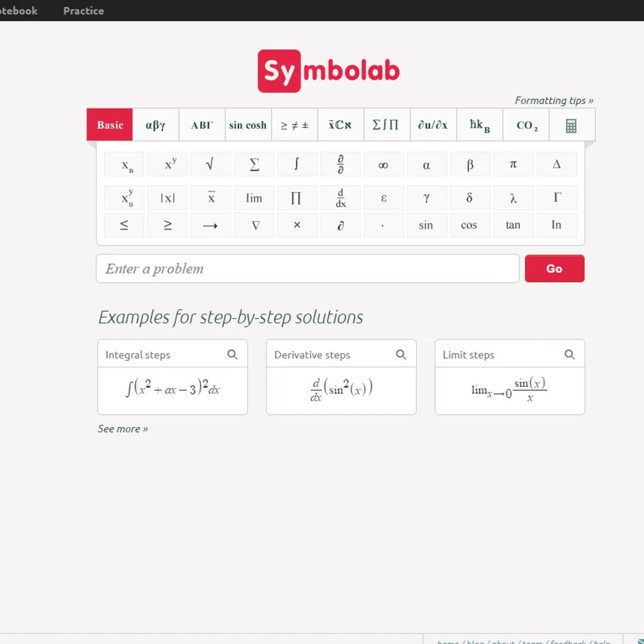Insert the sin function
The image size is (644, 644).
427,225
